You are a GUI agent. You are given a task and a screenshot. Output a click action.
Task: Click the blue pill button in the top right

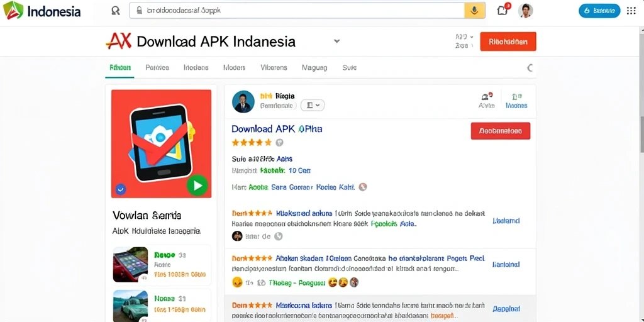click(599, 11)
